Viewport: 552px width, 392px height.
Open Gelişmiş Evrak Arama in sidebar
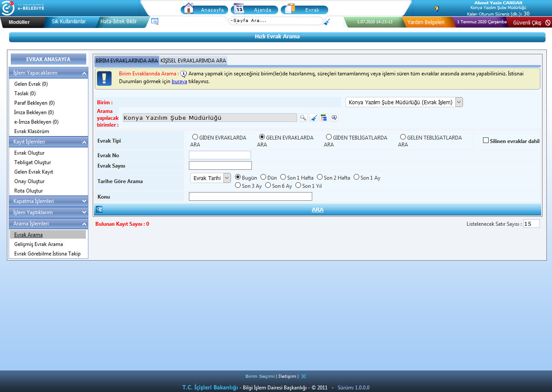(x=38, y=244)
